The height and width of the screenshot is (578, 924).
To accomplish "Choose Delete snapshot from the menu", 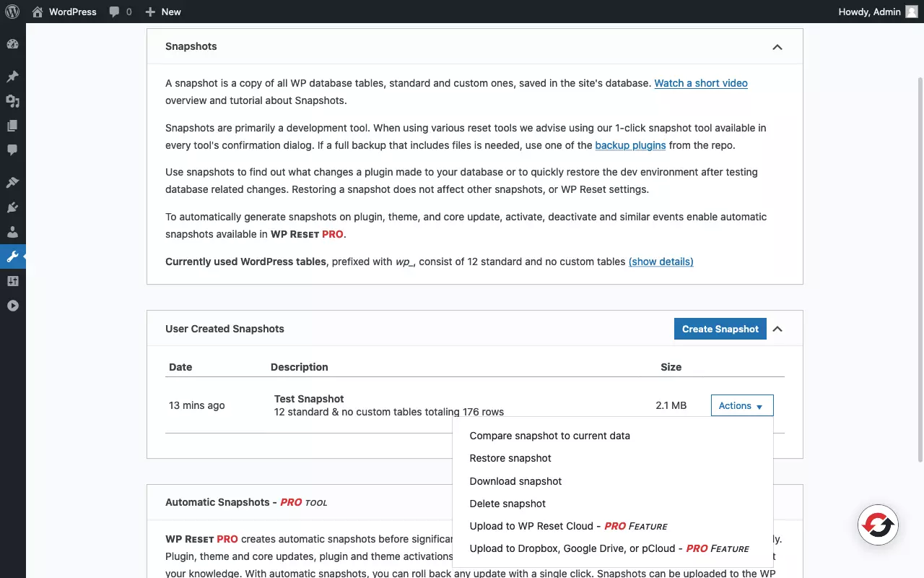I will click(x=507, y=504).
